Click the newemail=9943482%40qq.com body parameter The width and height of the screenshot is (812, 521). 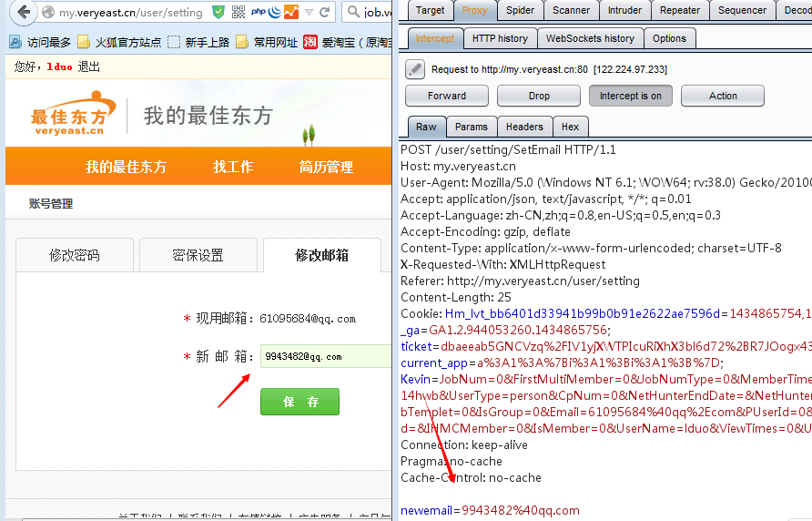coord(490,511)
